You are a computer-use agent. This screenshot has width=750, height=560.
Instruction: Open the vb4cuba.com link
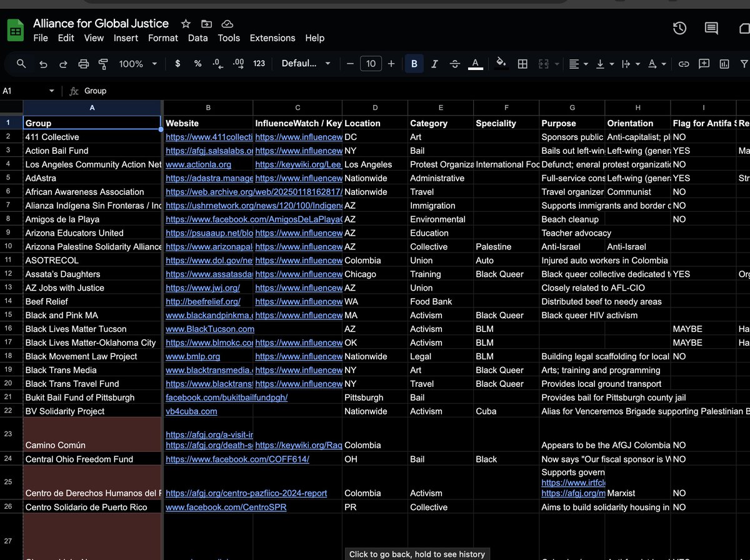(191, 412)
